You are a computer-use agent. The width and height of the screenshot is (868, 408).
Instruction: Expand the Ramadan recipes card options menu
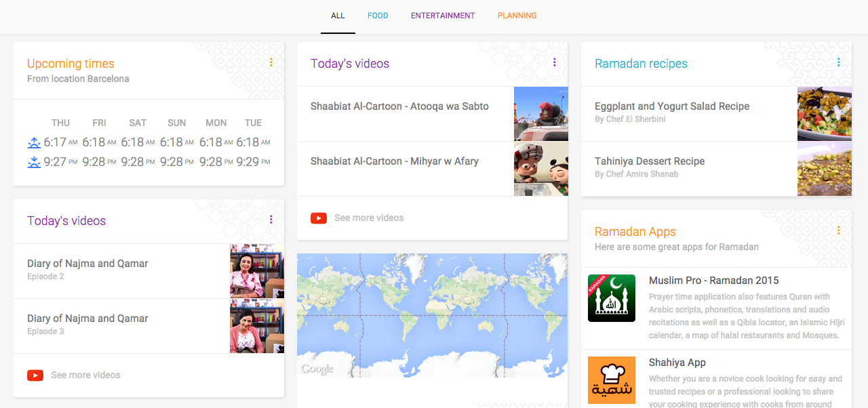(x=838, y=62)
